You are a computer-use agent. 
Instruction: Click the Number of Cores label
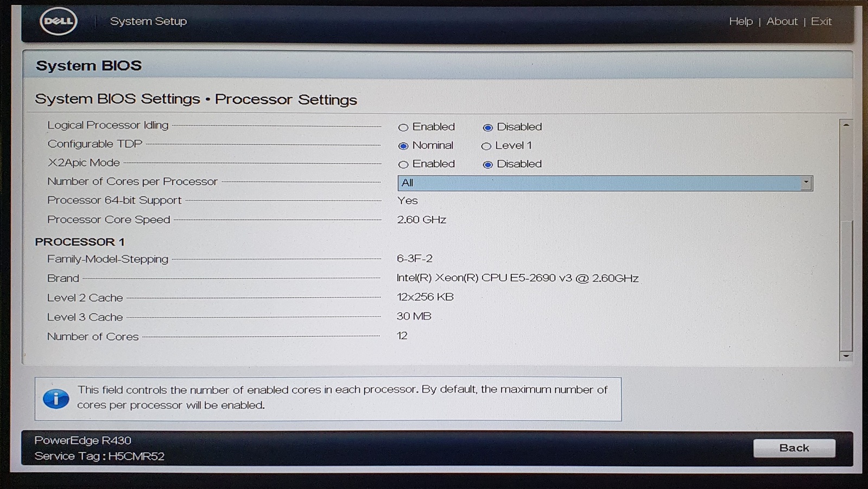(x=93, y=337)
